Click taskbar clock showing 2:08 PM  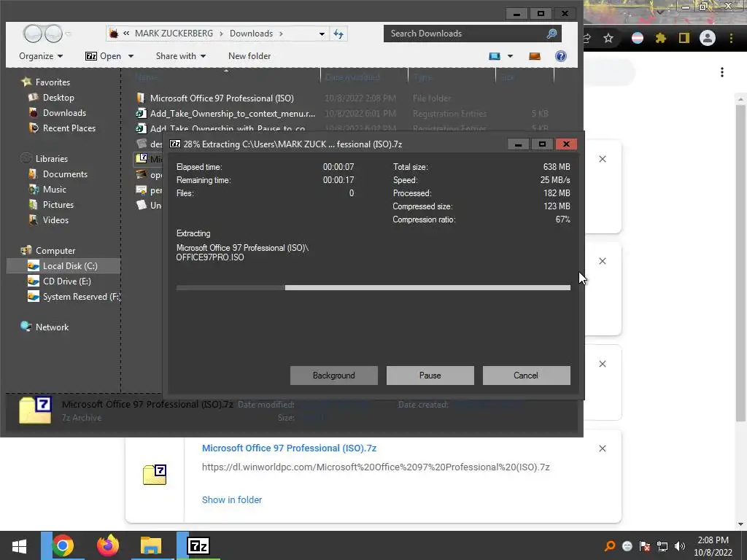713,546
